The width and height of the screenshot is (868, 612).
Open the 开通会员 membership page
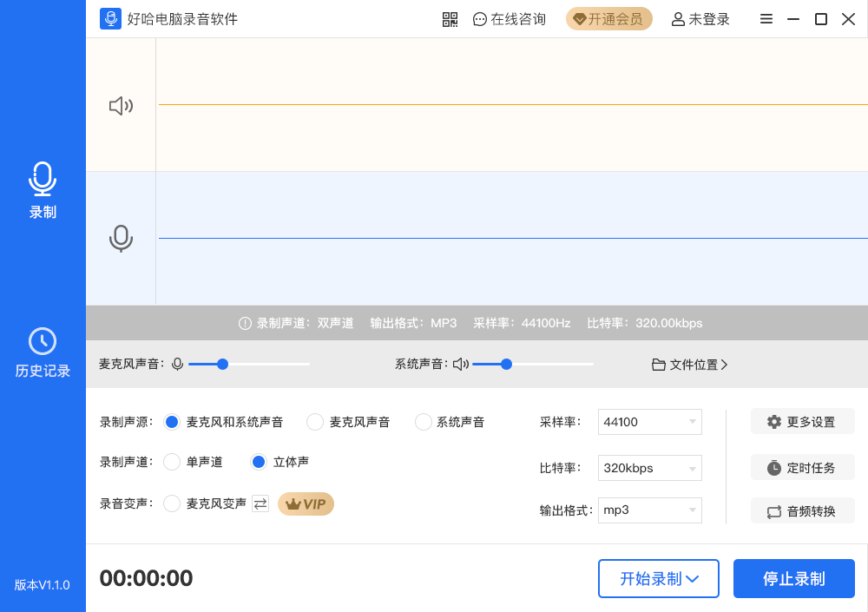pyautogui.click(x=608, y=18)
